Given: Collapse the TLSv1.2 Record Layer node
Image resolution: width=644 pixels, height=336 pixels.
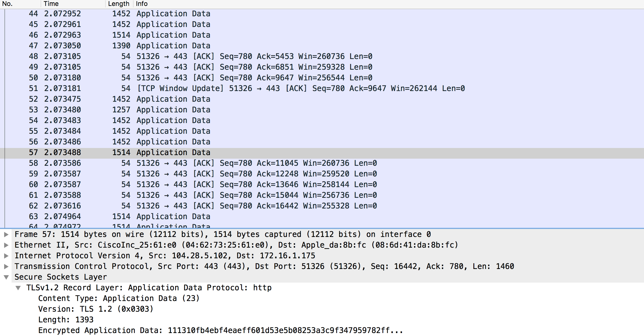Looking at the screenshot, I should pyautogui.click(x=18, y=288).
